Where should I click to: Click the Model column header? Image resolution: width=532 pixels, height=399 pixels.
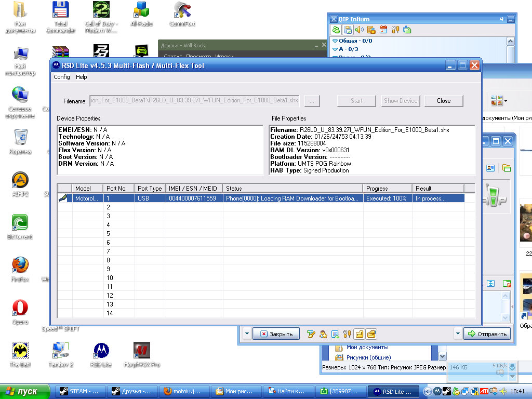point(87,188)
